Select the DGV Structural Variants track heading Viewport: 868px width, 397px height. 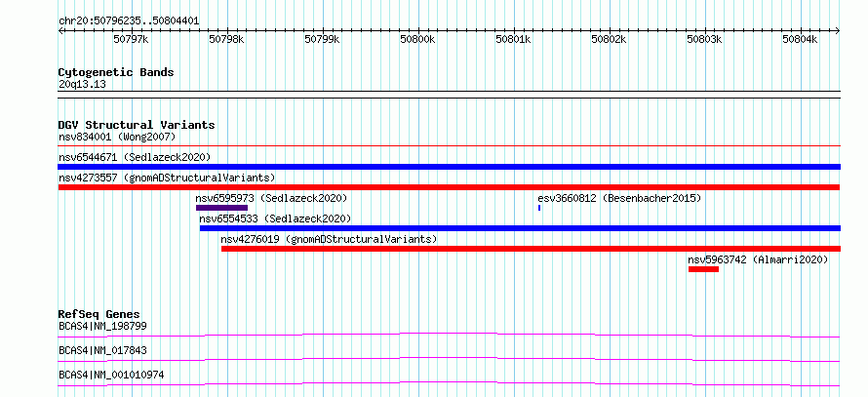(x=137, y=125)
